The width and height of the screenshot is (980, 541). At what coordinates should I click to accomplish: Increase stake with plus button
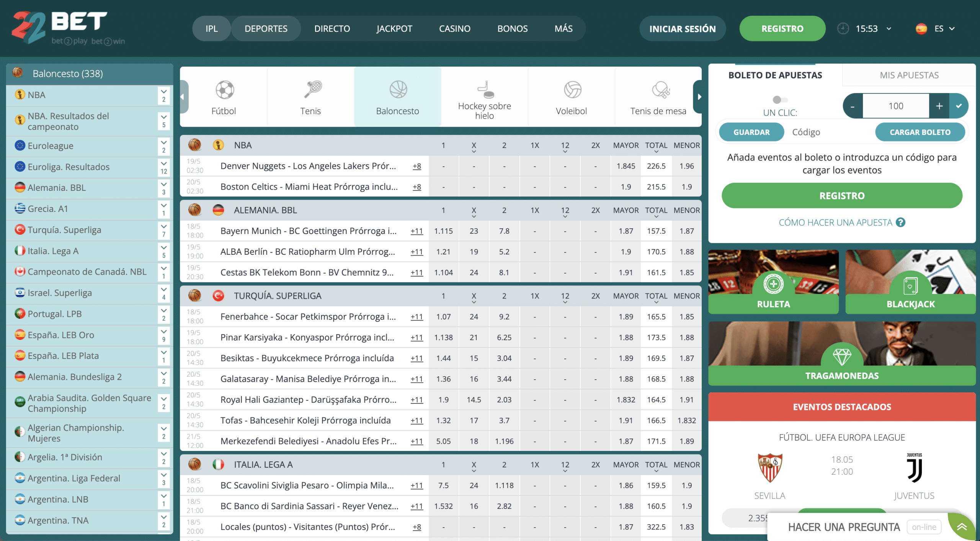coord(939,106)
